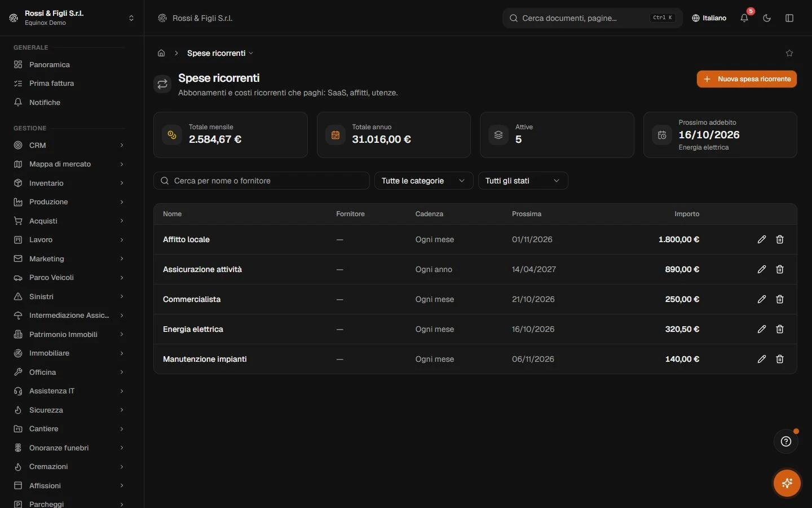Delete the Commercialista expense
This screenshot has width=812, height=508.
point(780,299)
